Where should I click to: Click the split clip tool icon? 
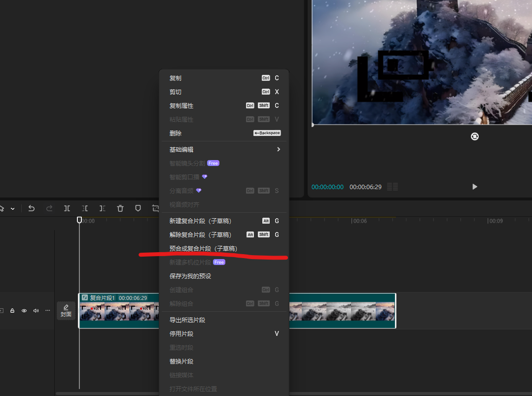67,208
